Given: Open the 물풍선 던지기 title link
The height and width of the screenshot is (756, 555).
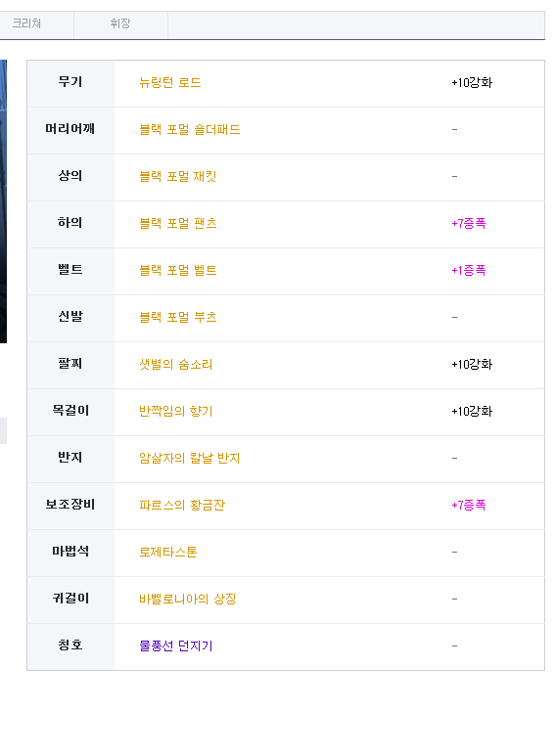Looking at the screenshot, I should pos(175,645).
